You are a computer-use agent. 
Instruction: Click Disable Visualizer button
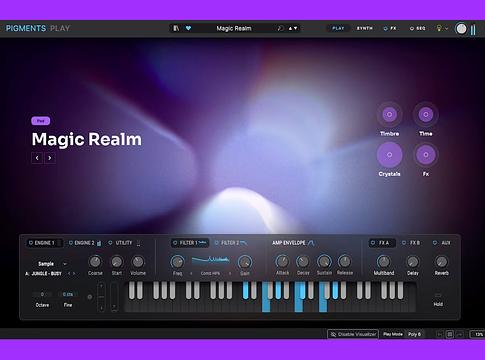pyautogui.click(x=353, y=334)
